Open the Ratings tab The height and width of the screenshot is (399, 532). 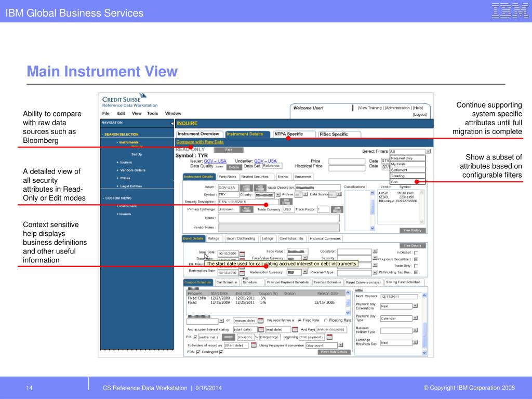214,238
